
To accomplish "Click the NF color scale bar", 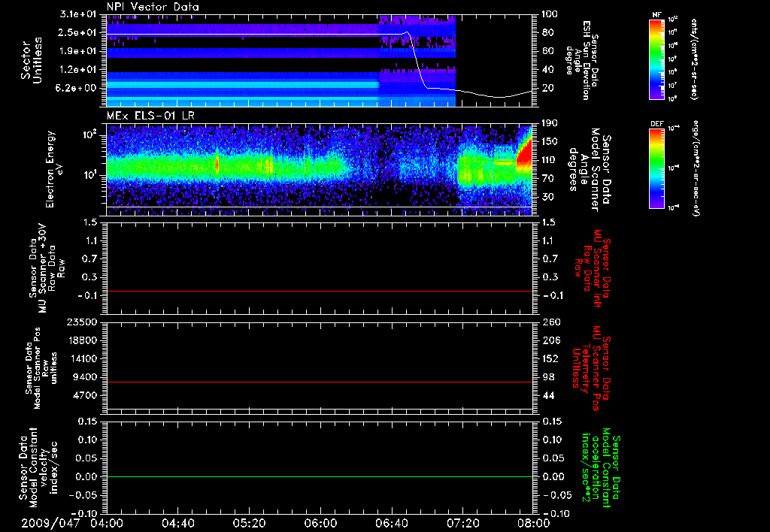I will tap(657, 59).
